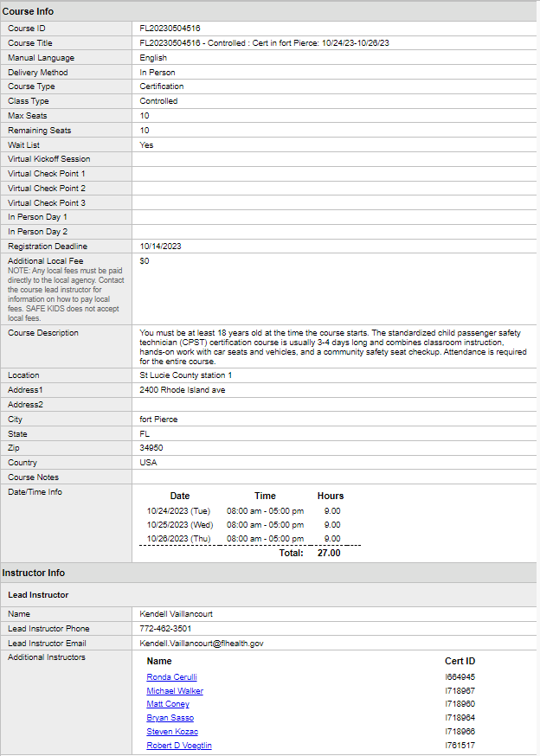Select Course ID value FL20230504516
This screenshot has height=756, width=540.
click(170, 29)
